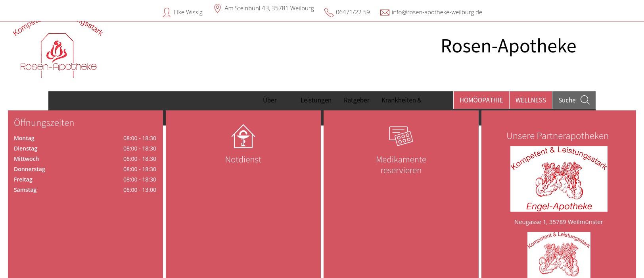
Task: Click the Öffnungszeiten heading
Action: tap(44, 123)
